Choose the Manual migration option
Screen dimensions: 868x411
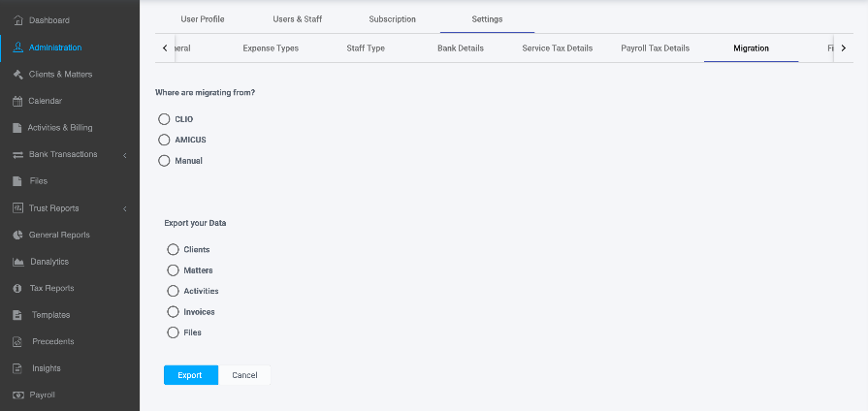[x=164, y=160]
